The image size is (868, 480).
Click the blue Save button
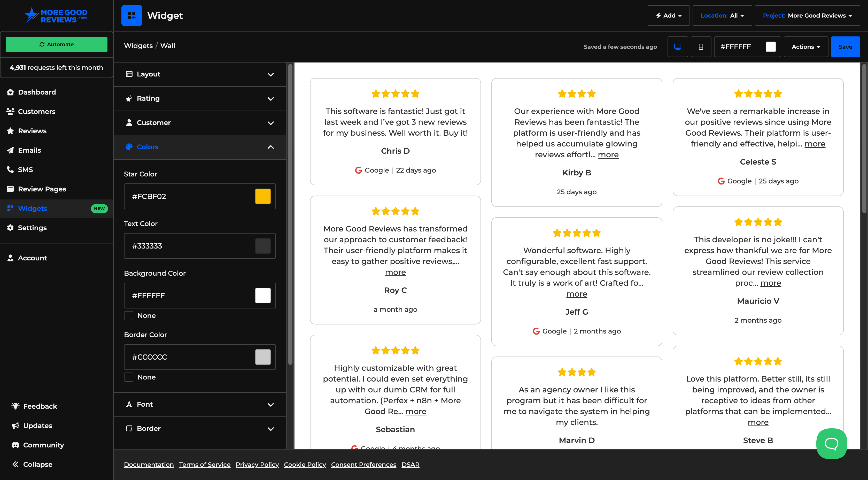[845, 47]
